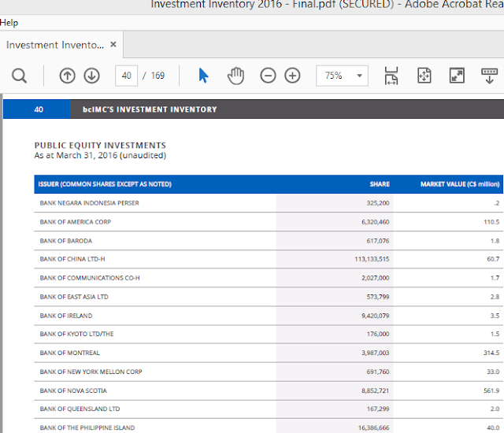Image resolution: width=504 pixels, height=433 pixels.
Task: Click BANK OF QUEENSLAND LTD issuer
Action: tap(80, 409)
